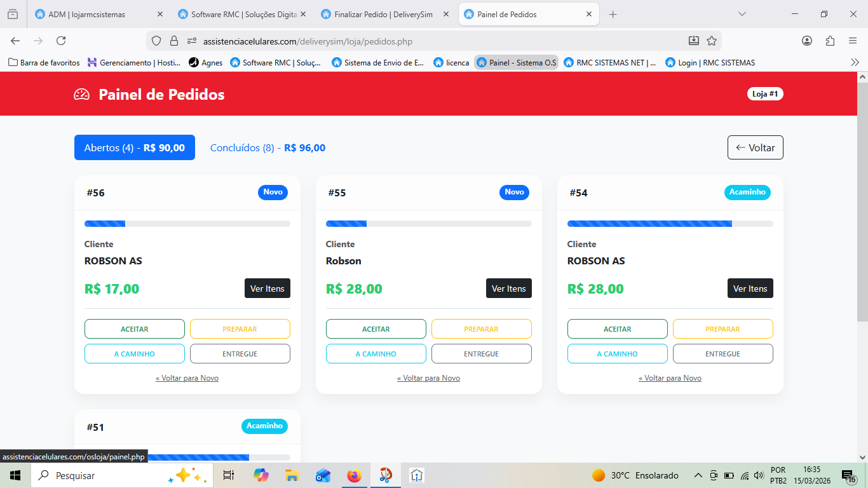Expand hidden system tray icons

click(x=698, y=475)
